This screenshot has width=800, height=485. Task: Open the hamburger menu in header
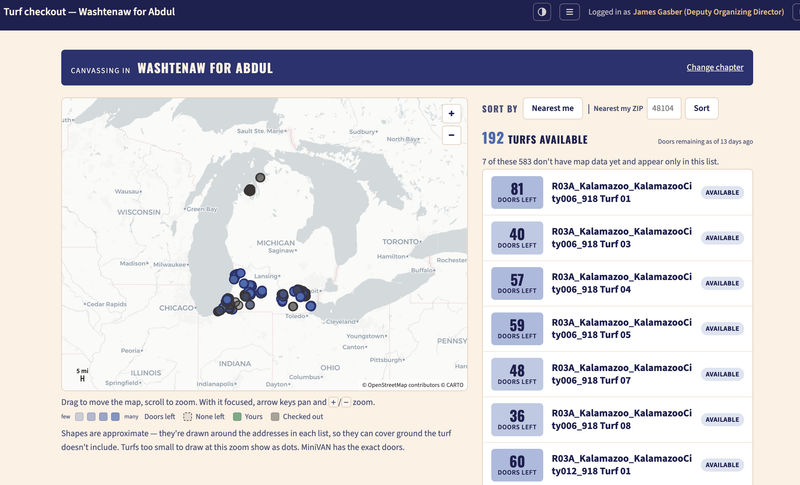click(x=569, y=12)
